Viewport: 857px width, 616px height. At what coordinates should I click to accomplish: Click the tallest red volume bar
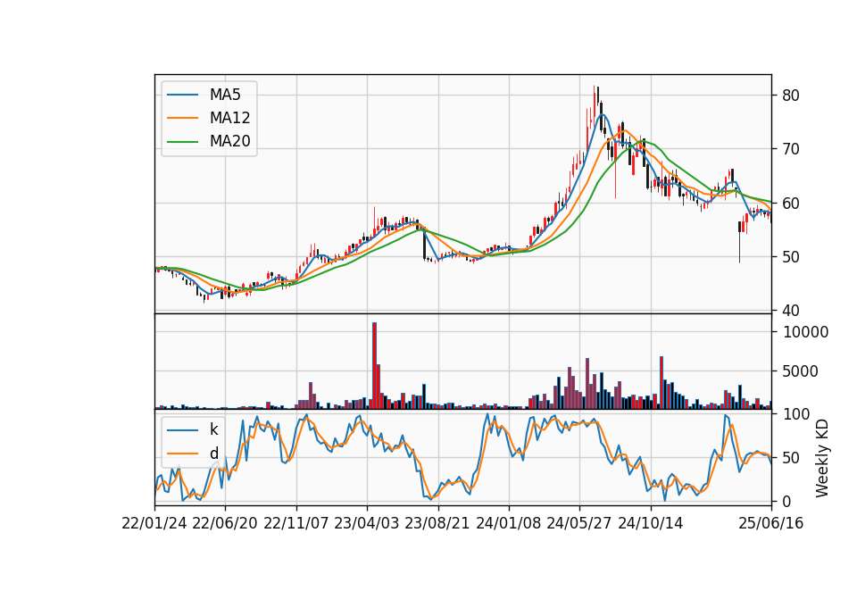374,366
